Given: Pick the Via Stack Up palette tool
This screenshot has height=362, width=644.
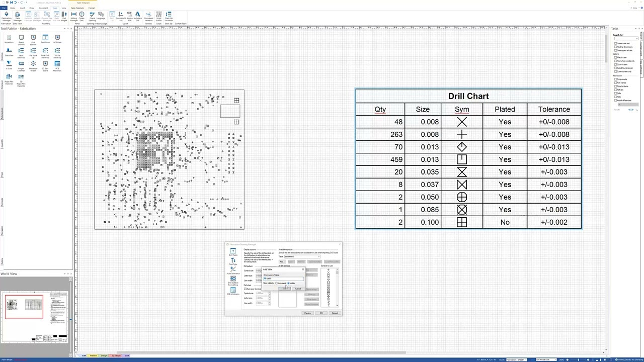Looking at the screenshot, I should pos(33,53).
